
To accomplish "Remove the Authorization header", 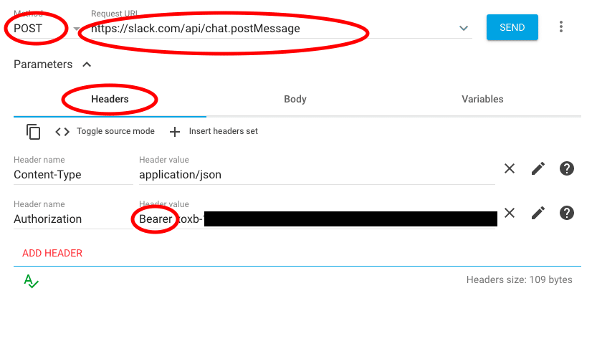I will (x=510, y=213).
